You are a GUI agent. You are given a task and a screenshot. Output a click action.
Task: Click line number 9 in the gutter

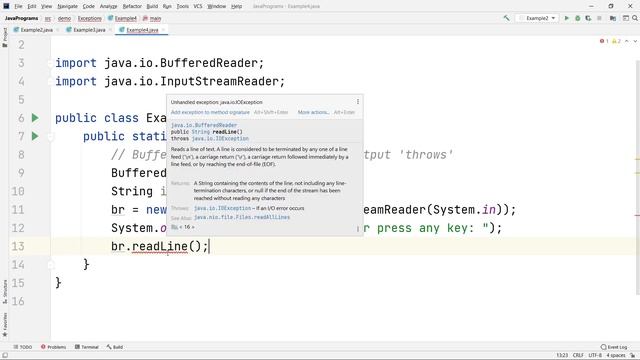(x=21, y=173)
